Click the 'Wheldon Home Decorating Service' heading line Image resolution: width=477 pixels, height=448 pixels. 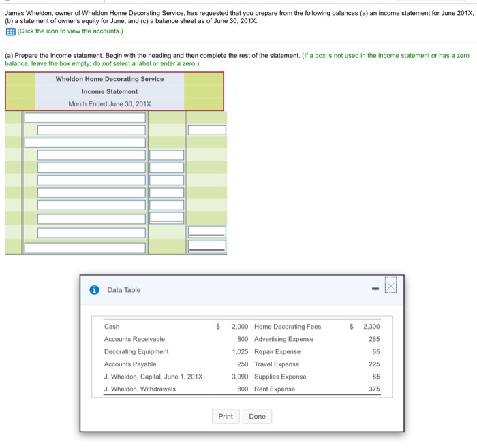(110, 79)
